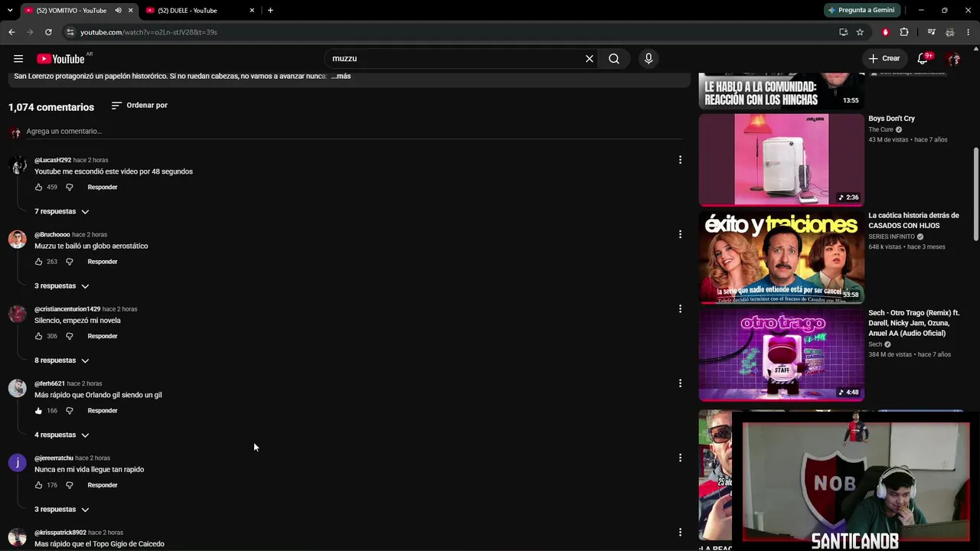The height and width of the screenshot is (551, 980).
Task: Open the @krisspatrick8902 channel link
Action: click(x=60, y=533)
